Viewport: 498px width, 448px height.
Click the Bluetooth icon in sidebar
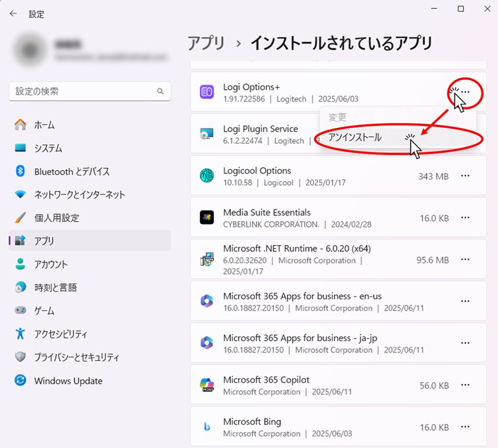[x=20, y=171]
